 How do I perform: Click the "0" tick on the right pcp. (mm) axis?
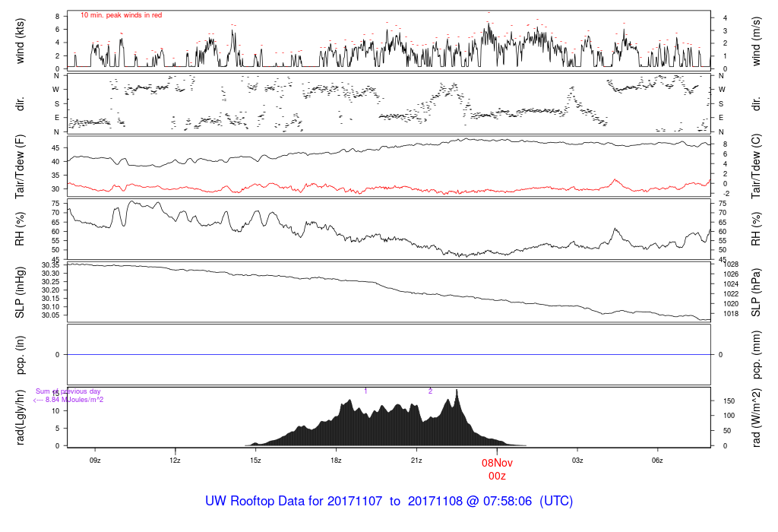point(721,355)
